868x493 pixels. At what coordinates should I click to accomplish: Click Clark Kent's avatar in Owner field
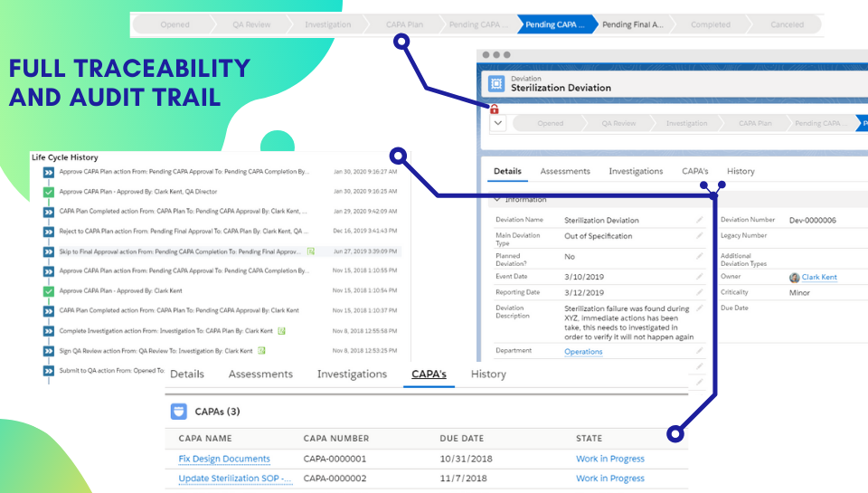click(795, 278)
